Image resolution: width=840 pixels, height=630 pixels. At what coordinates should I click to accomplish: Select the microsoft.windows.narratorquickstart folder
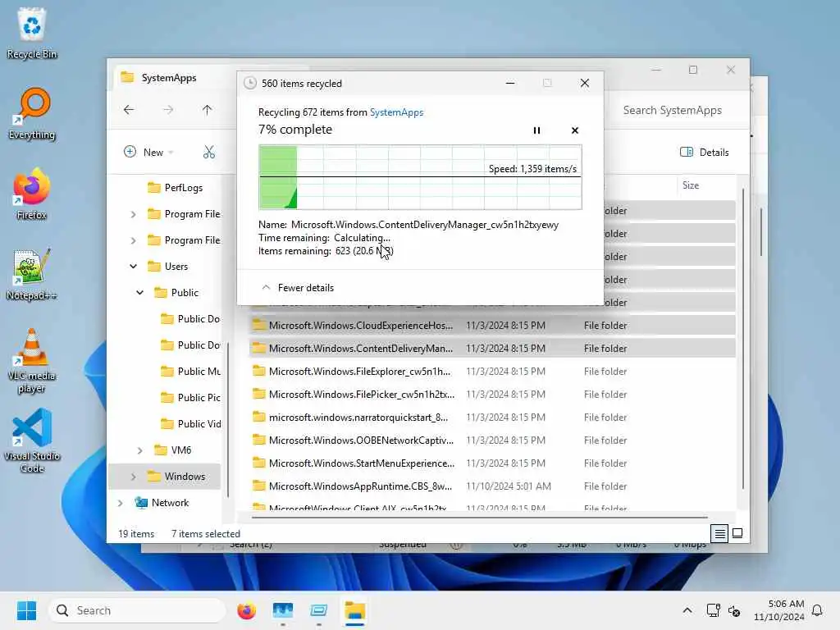(x=492, y=418)
